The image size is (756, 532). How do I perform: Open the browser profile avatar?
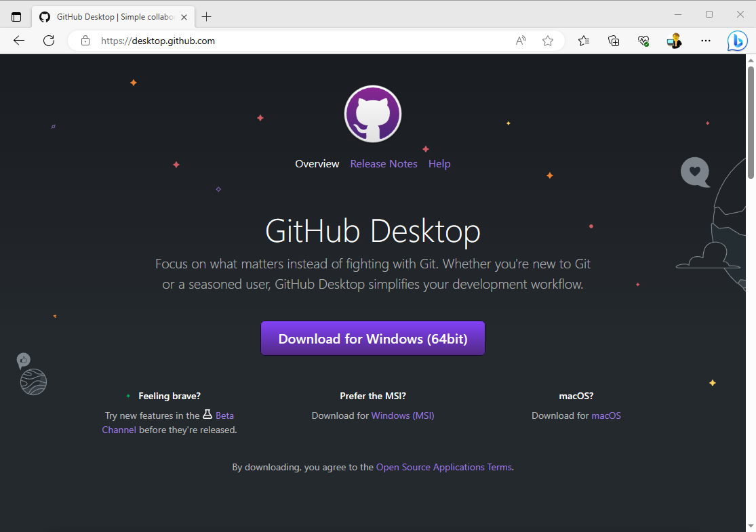(x=674, y=41)
